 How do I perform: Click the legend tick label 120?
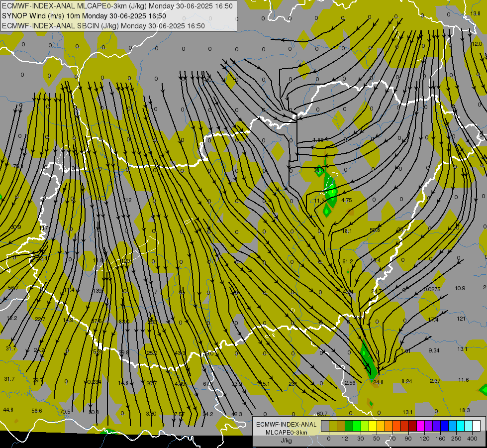coord(424,439)
